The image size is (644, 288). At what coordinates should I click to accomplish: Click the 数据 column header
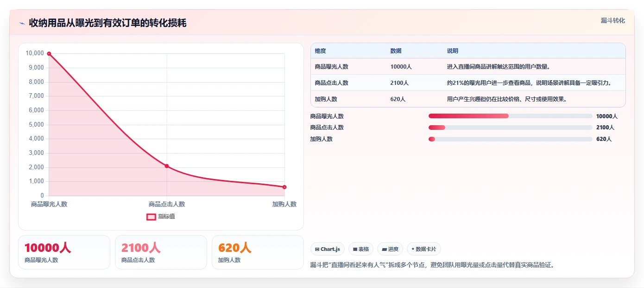coord(396,51)
